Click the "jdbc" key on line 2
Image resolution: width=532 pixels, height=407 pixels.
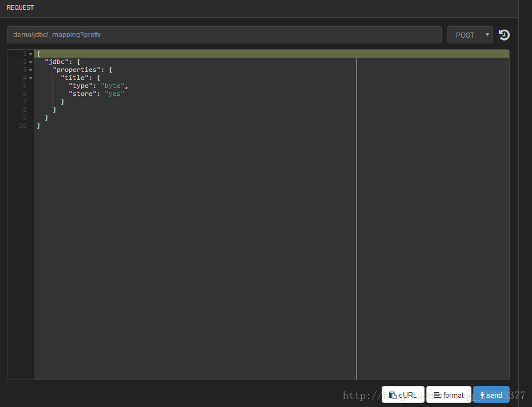57,62
